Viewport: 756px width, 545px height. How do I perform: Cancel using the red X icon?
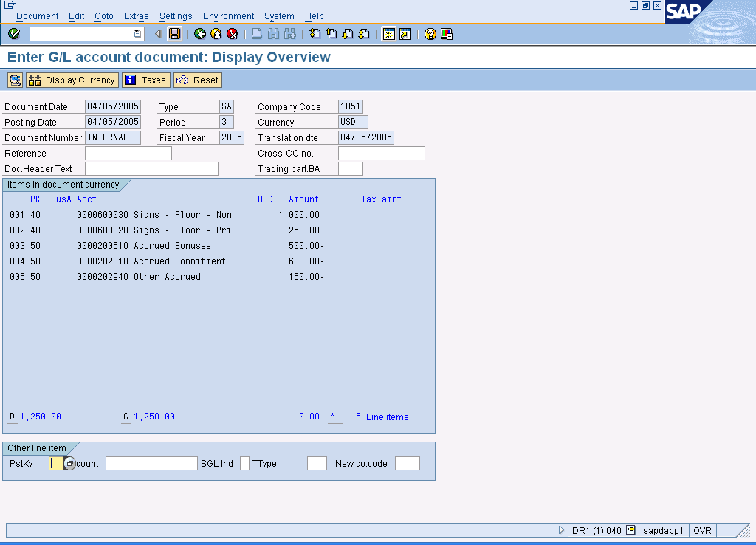[x=233, y=34]
